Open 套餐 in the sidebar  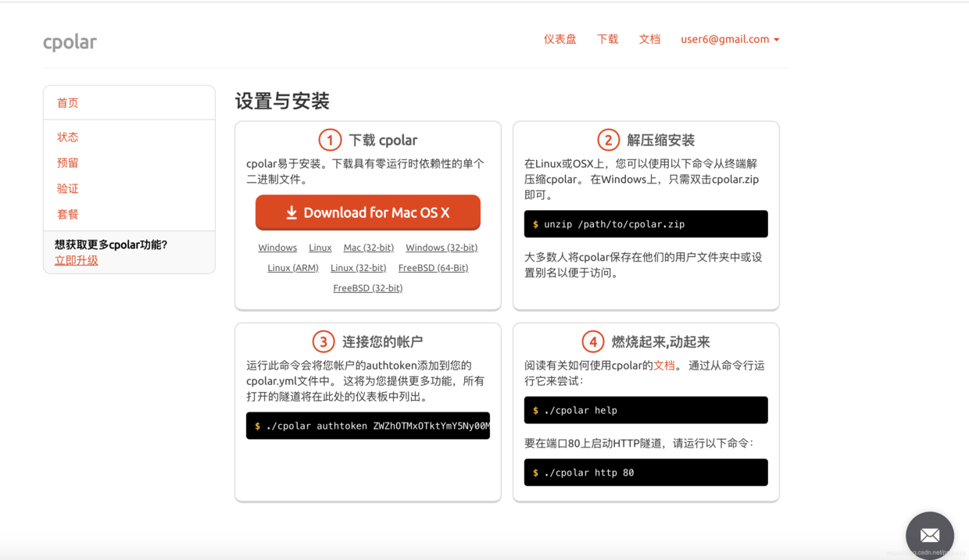(x=67, y=214)
